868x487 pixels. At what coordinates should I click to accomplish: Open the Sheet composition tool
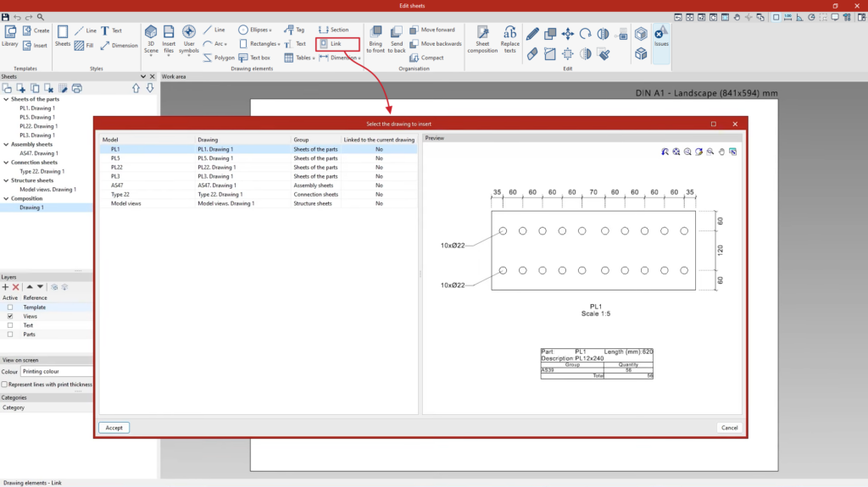[x=482, y=39]
